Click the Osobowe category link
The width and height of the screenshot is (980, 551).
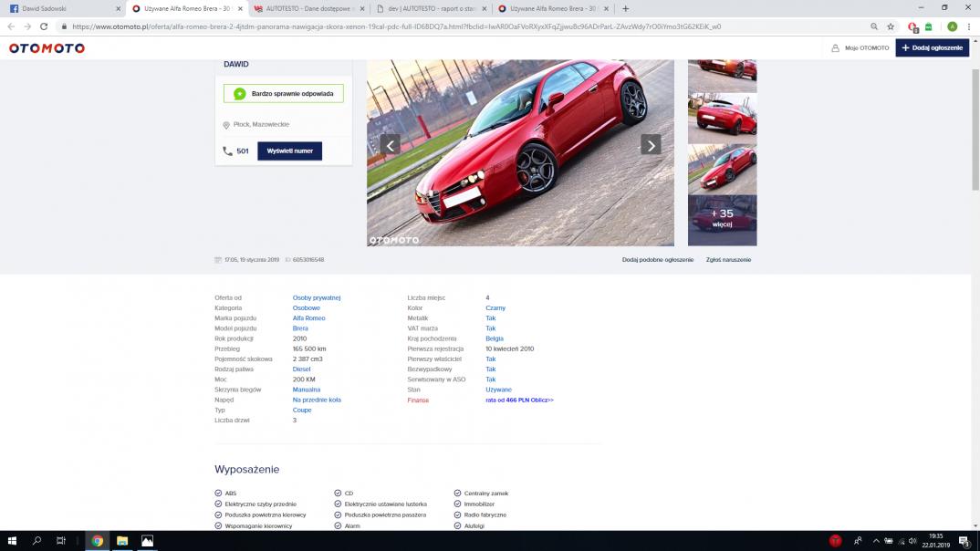(x=307, y=308)
